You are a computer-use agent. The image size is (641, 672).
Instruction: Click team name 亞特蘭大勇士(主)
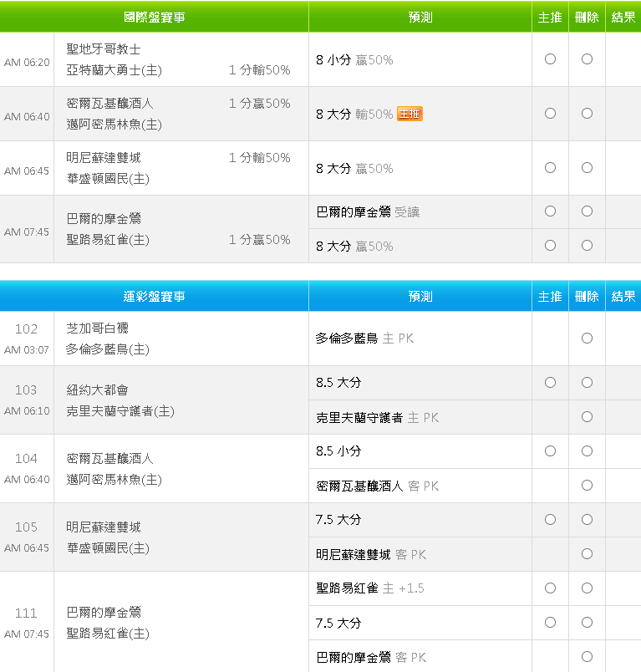pos(114,70)
